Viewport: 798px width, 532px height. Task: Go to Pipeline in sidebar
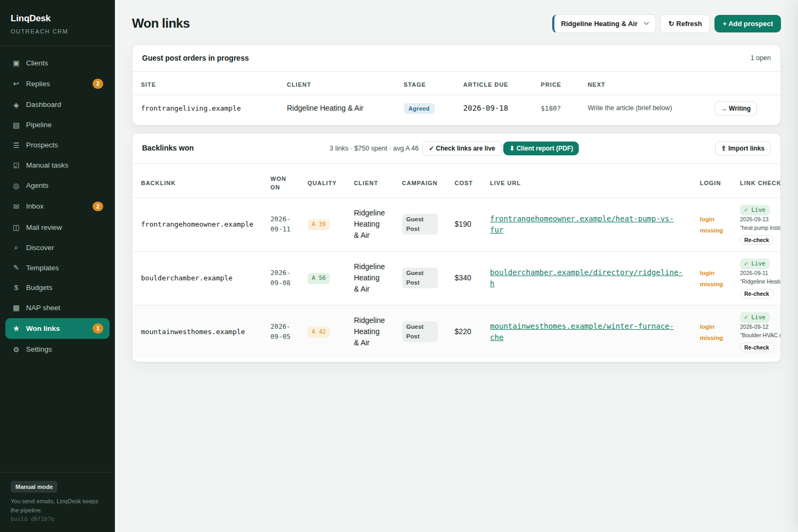57,125
